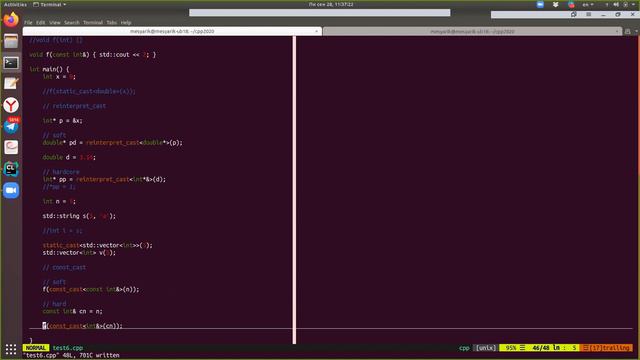Image resolution: width=640 pixels, height=360 pixels.
Task: Close the second terminal tab
Action: click(x=616, y=31)
